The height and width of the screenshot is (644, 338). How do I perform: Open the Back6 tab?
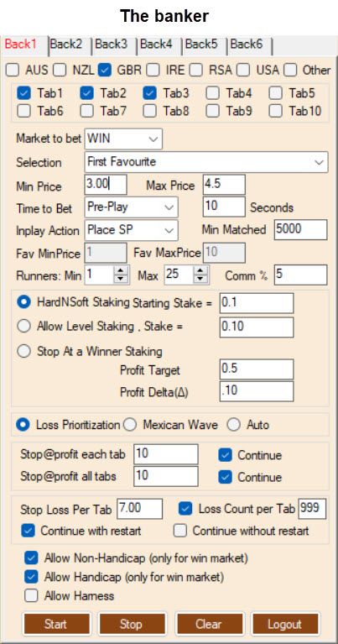[246, 44]
